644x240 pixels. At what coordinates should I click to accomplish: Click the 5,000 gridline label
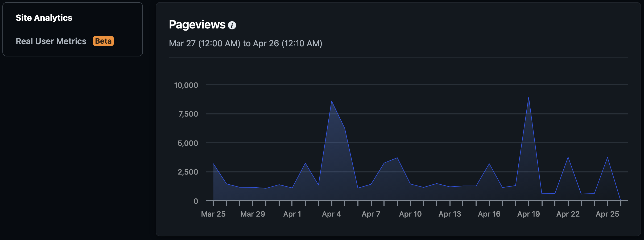point(188,143)
